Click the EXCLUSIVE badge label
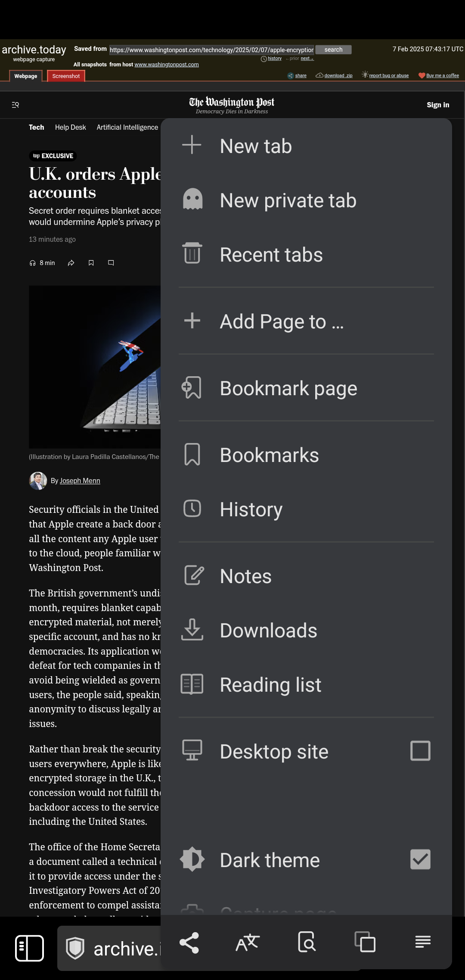This screenshot has width=465, height=980. pyautogui.click(x=53, y=156)
